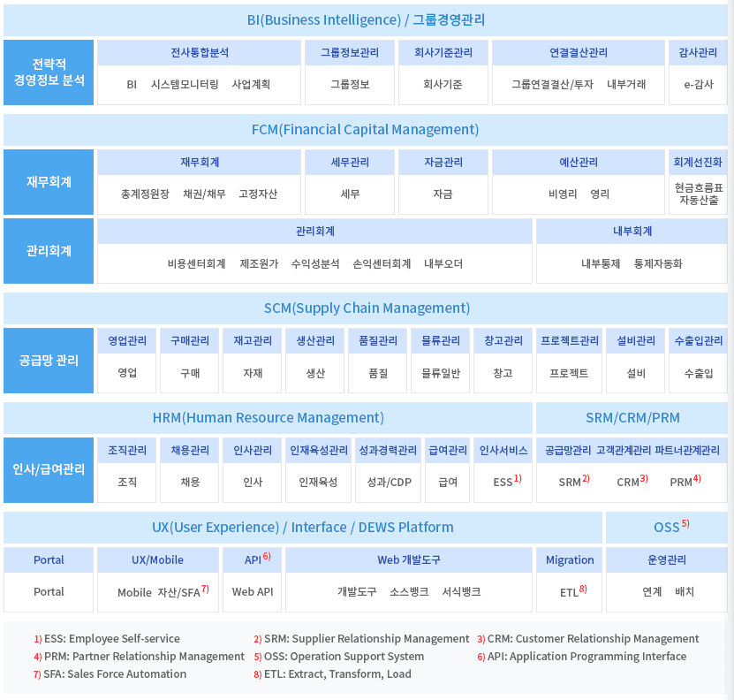Click the blue 공급망 관리 category box
The height and width of the screenshot is (700, 734).
[x=49, y=361]
